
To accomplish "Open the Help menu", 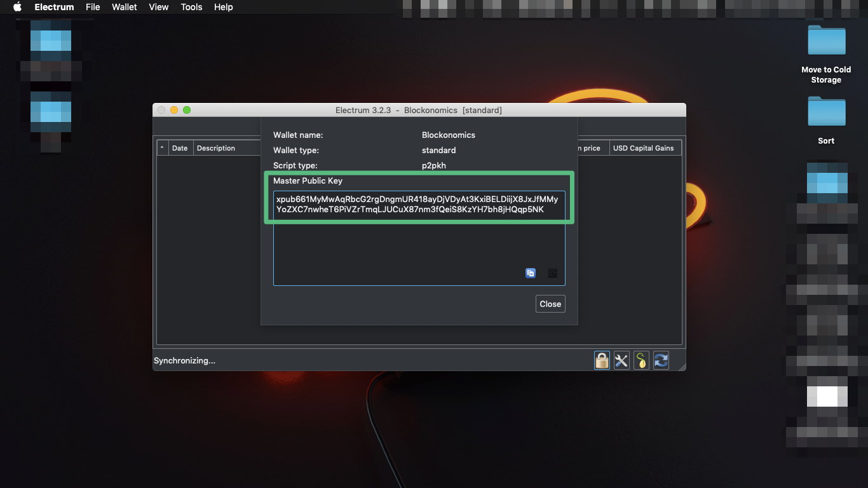I will pyautogui.click(x=223, y=7).
